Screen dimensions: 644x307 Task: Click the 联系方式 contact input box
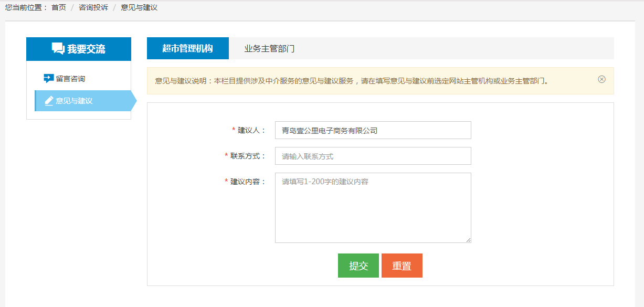(x=373, y=156)
